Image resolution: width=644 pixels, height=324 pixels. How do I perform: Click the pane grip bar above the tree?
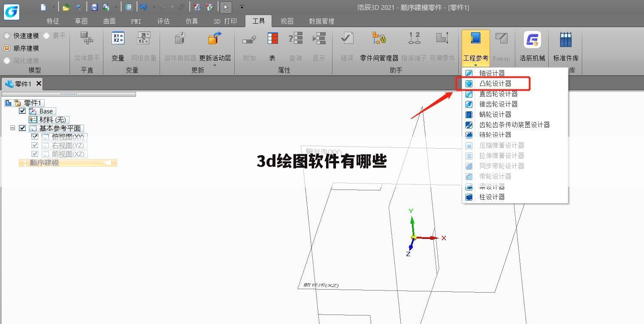click(69, 94)
